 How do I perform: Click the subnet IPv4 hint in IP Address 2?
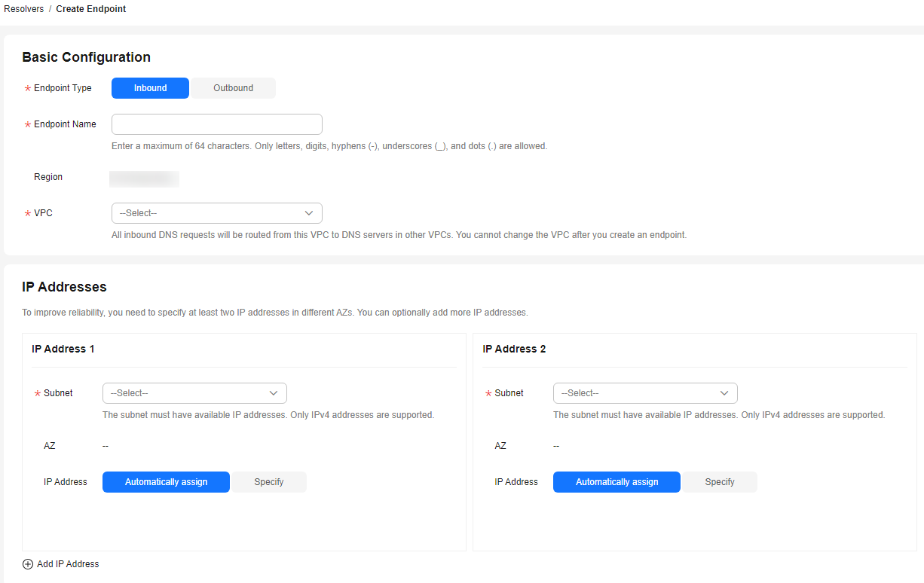[719, 415]
